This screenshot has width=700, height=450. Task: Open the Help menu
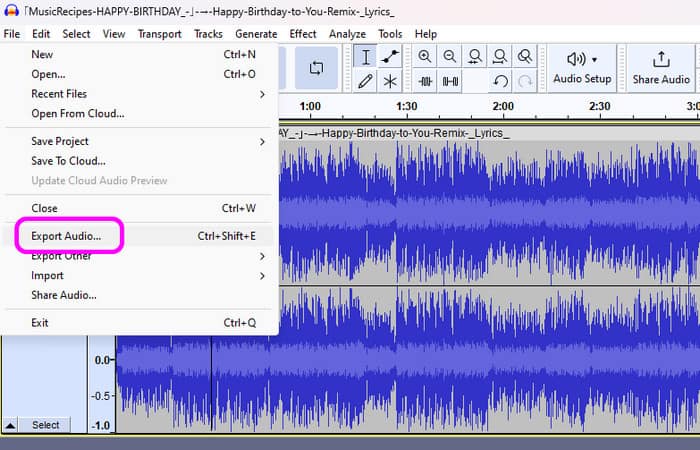(426, 34)
